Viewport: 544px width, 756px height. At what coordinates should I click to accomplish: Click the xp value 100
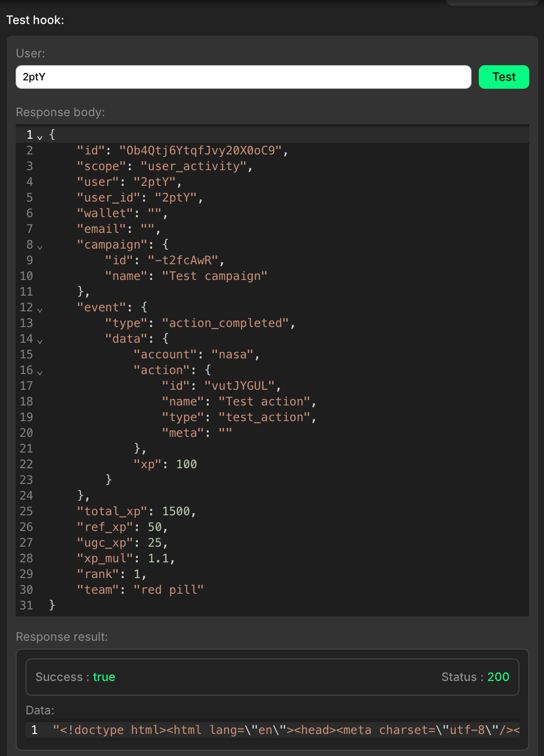click(187, 464)
